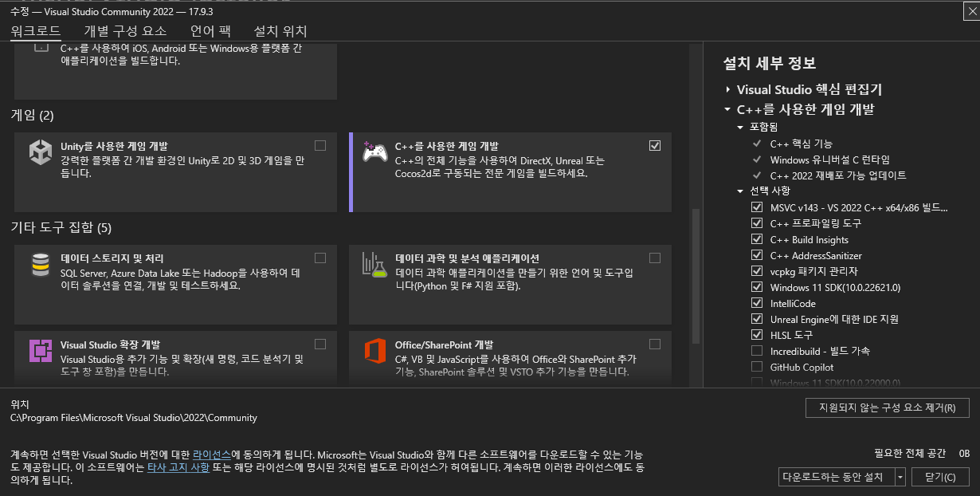Uncheck Unreal Engine IDE support option

pyautogui.click(x=757, y=319)
